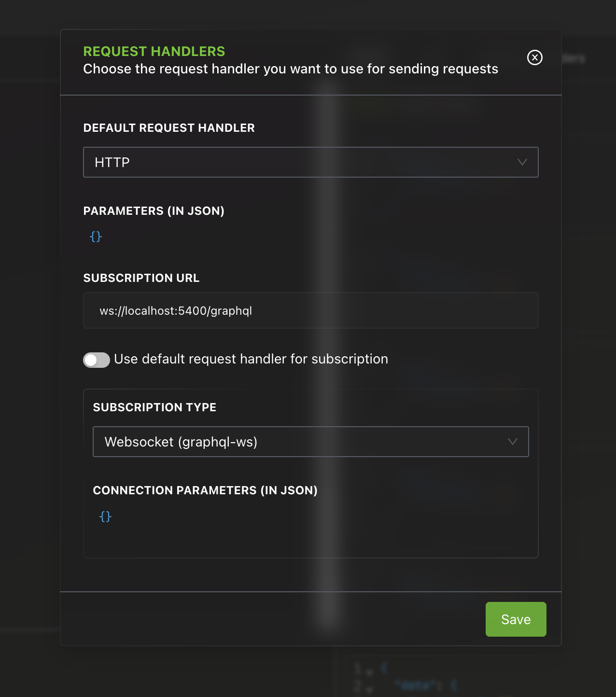Click the 'DEFAULT REQUEST HANDLER' label
616x697 pixels.
tap(169, 128)
